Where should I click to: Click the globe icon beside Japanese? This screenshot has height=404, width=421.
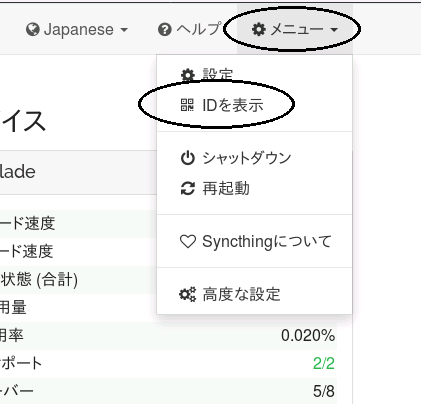(33, 29)
